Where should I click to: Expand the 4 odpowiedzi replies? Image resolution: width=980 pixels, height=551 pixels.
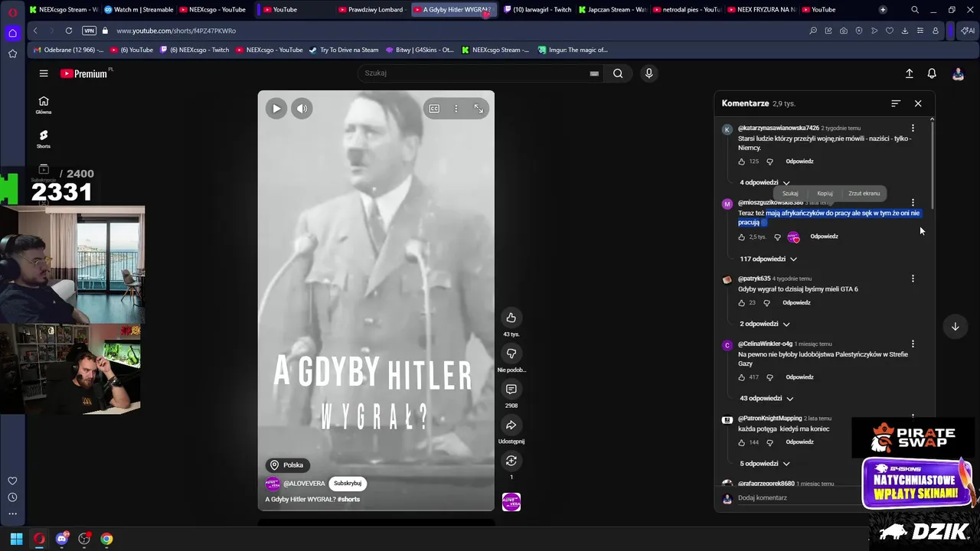(765, 183)
